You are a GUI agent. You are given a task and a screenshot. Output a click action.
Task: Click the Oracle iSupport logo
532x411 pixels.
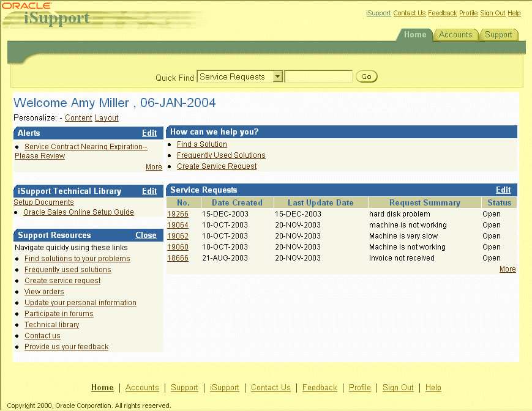click(x=46, y=14)
